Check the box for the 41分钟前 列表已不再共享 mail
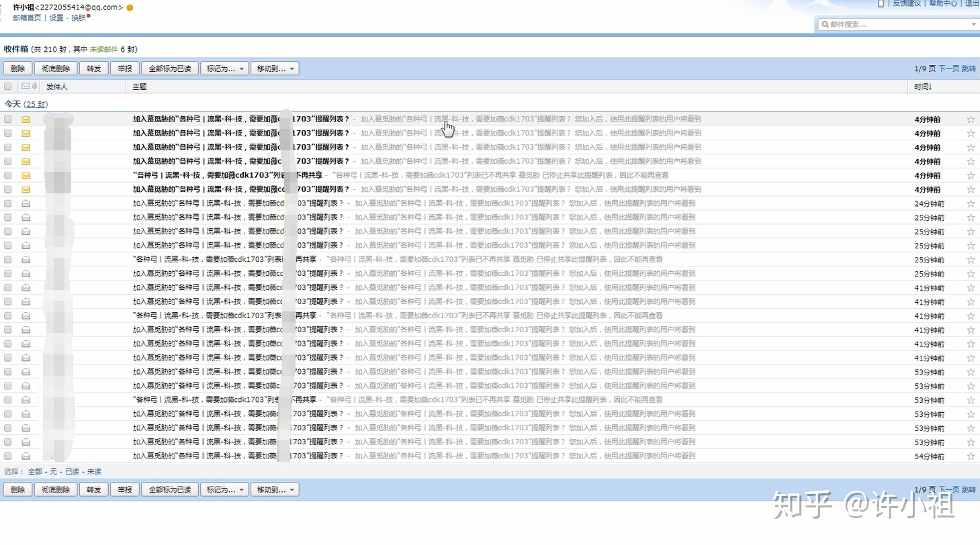The image size is (980, 545). coord(8,315)
